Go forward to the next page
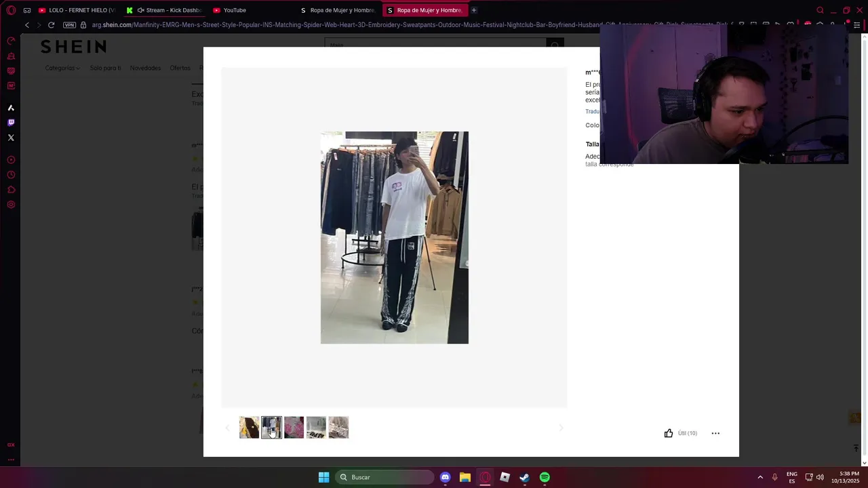The image size is (868, 488). (x=39, y=25)
